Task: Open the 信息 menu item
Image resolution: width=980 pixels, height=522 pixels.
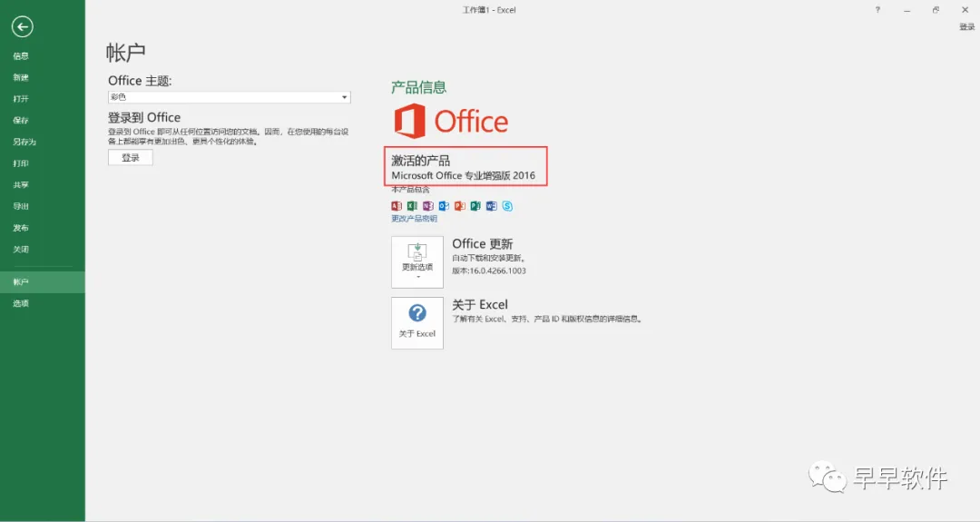Action: coord(43,55)
